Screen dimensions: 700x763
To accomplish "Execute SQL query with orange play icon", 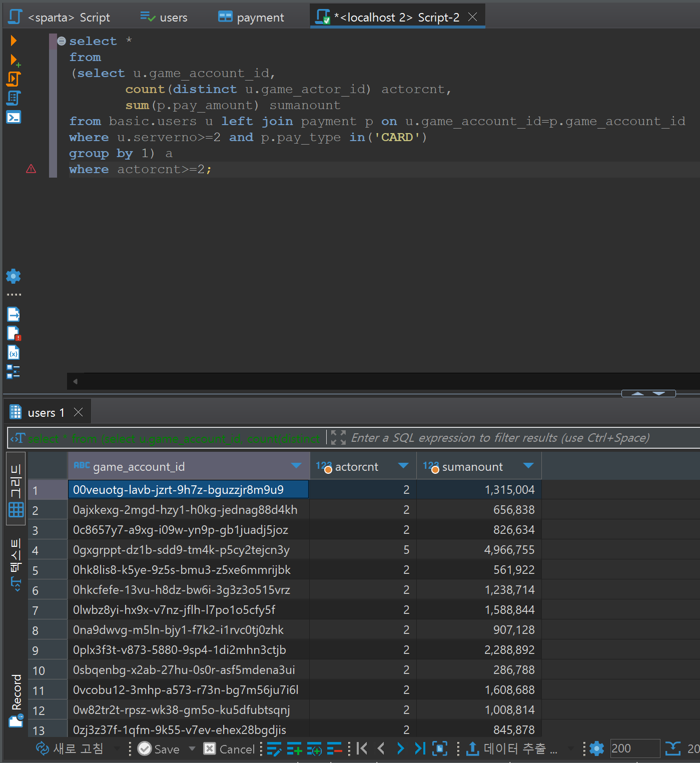I will point(14,41).
